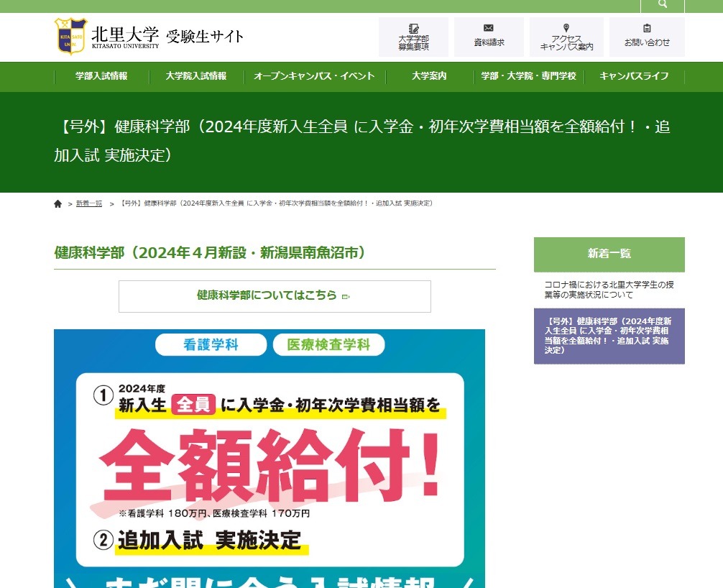Click the 大学学部募集要項 notebook icon
This screenshot has height=588, width=723.
(x=413, y=29)
